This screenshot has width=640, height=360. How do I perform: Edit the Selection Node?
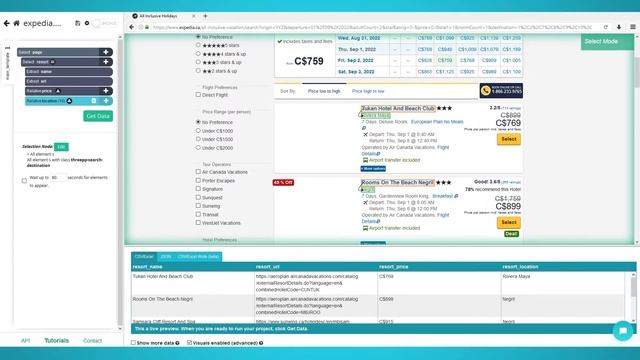click(61, 147)
